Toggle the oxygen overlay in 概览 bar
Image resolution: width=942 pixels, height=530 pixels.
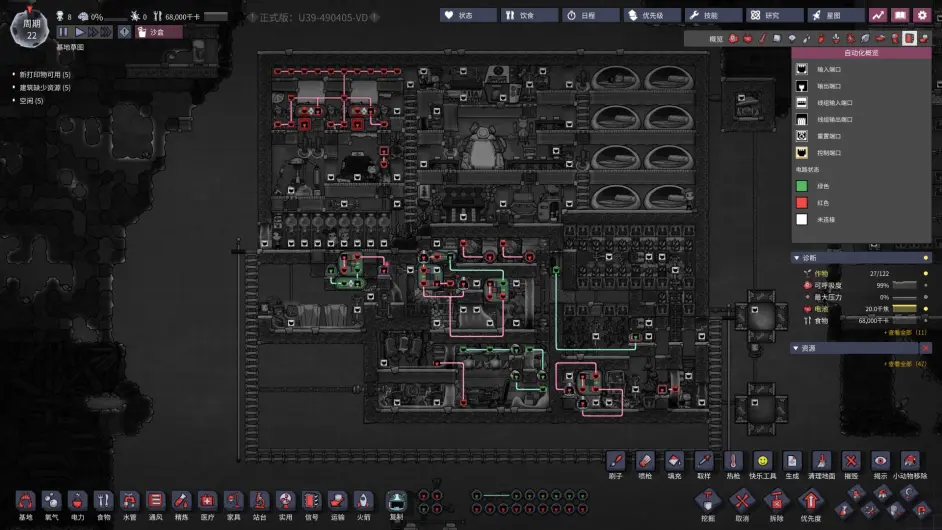pyautogui.click(x=733, y=38)
